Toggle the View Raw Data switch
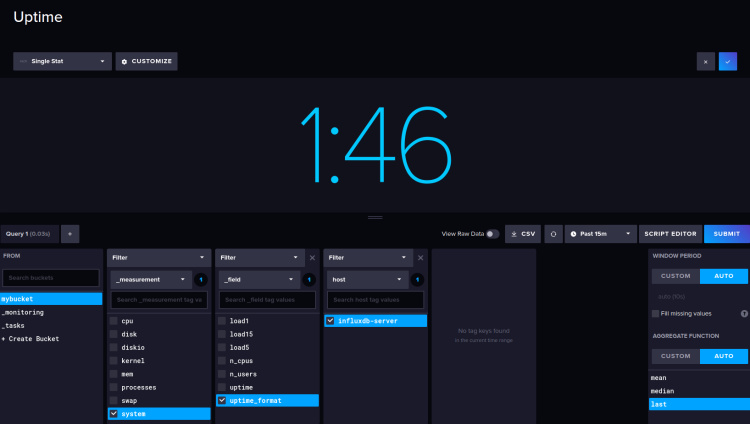750x424 pixels. coord(492,234)
